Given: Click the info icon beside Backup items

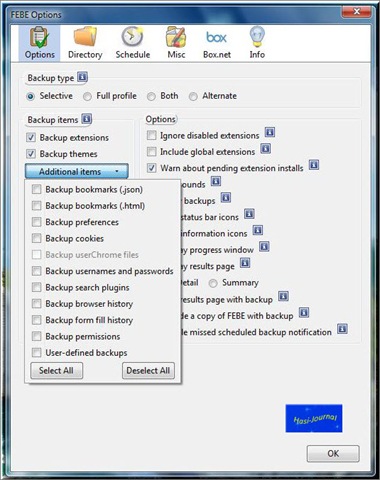Looking at the screenshot, I should [x=87, y=119].
